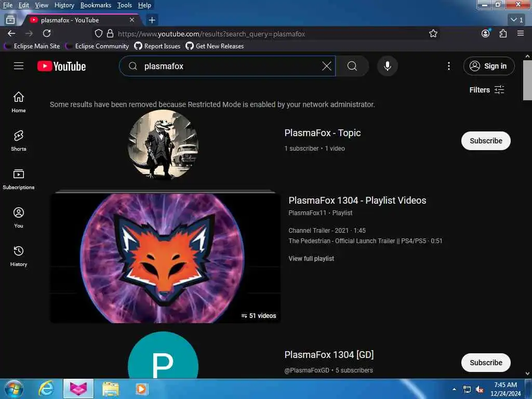Open Report Issues bookmark
Viewport: 532px width, 399px height.
pos(157,46)
